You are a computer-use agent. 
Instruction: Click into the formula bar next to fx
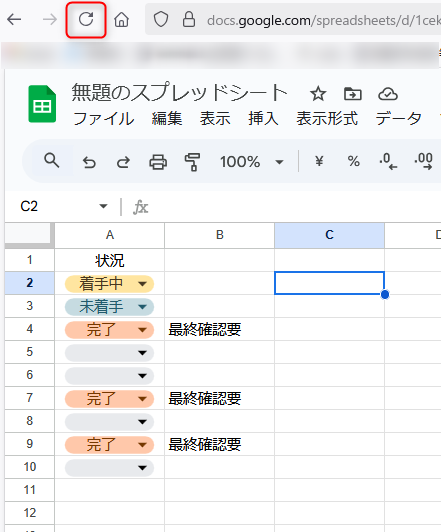[295, 207]
